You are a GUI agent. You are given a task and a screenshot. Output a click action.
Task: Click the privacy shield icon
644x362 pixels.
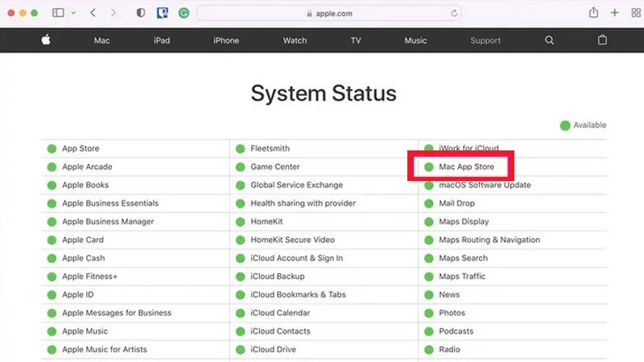point(140,13)
